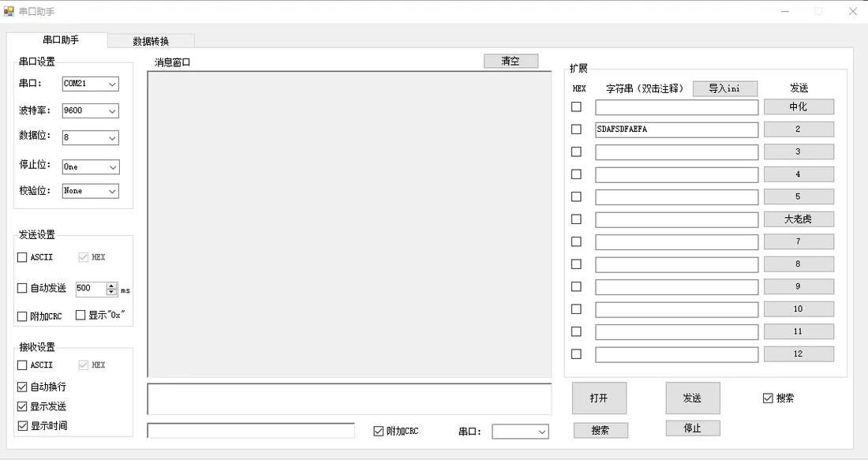Click the 大老虎 send button

click(x=799, y=219)
